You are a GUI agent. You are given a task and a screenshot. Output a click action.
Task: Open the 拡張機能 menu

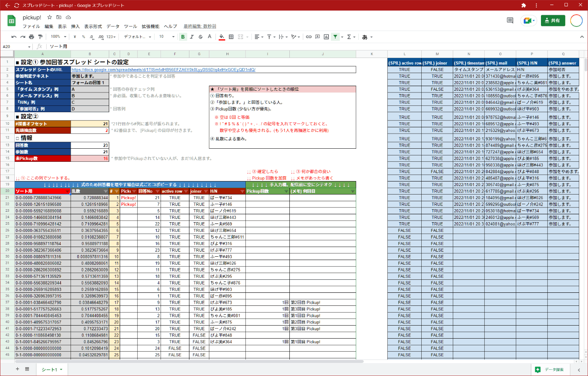coord(150,26)
